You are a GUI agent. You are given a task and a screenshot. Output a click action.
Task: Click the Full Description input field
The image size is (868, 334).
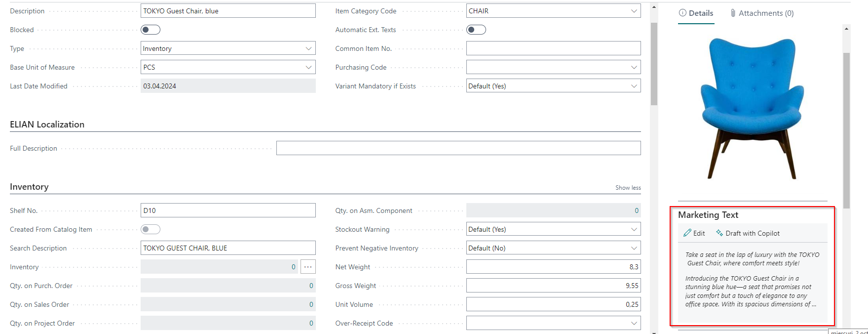coord(458,148)
